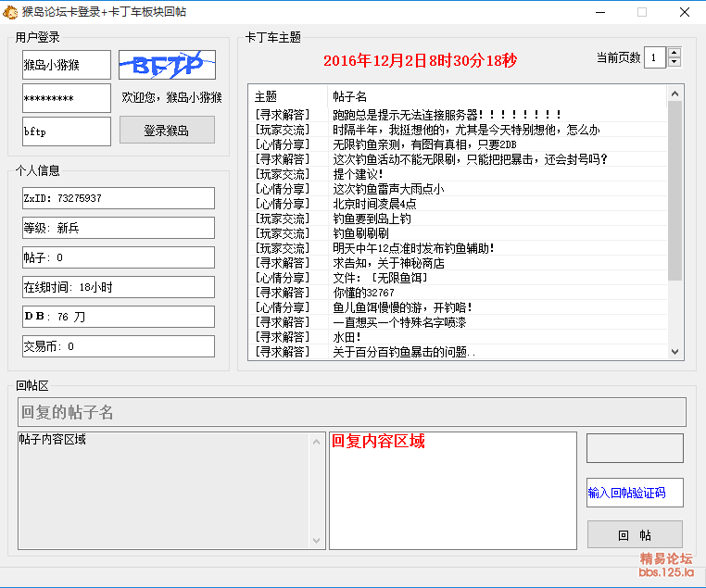Select post 跑跑总是提示无法连接服务器

[x=448, y=115]
